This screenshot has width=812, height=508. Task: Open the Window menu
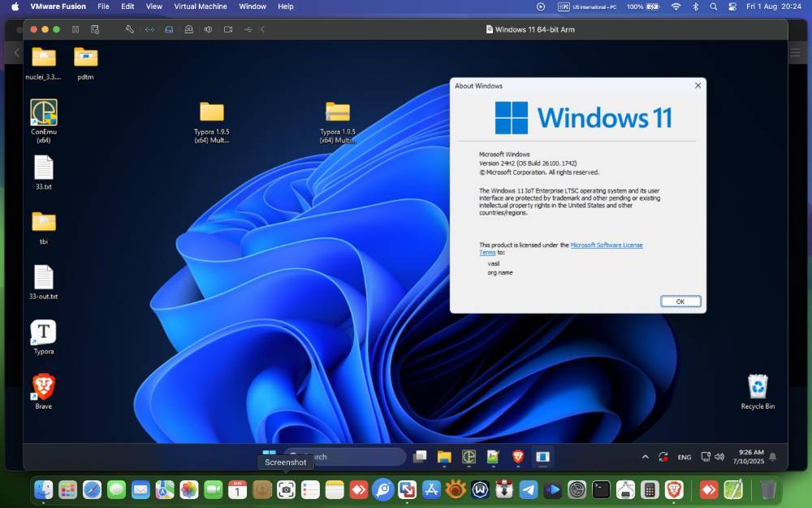(253, 7)
